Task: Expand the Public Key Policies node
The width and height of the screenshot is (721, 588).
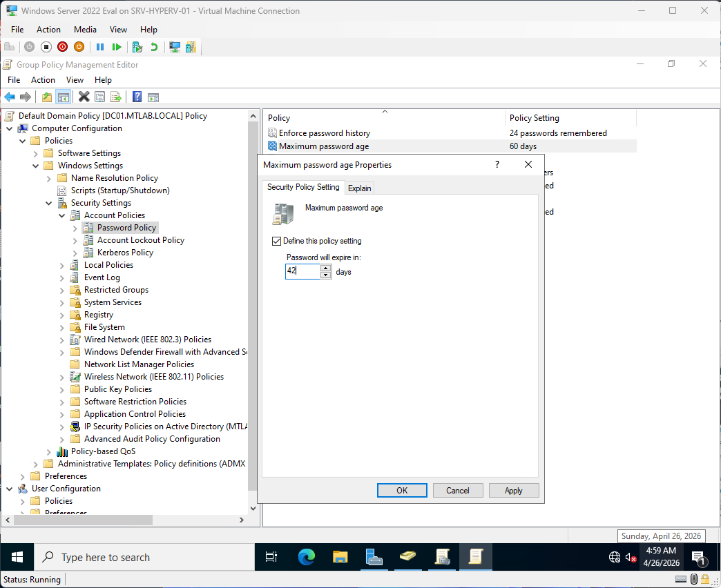Action: (x=62, y=389)
